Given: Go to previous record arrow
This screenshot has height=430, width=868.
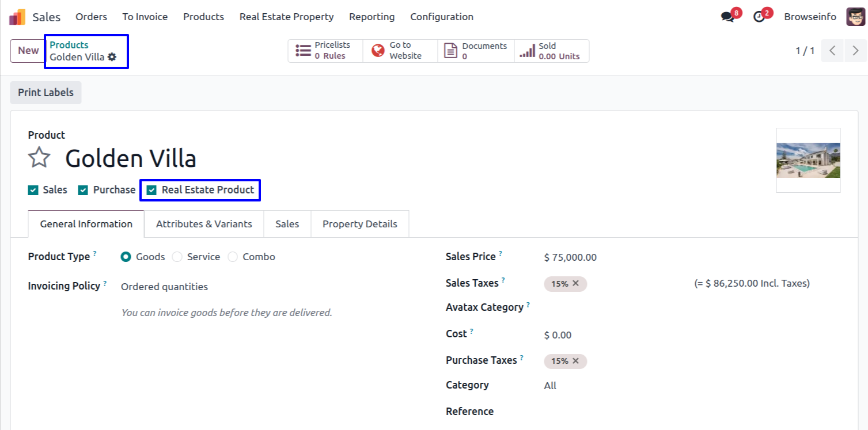Looking at the screenshot, I should [833, 51].
